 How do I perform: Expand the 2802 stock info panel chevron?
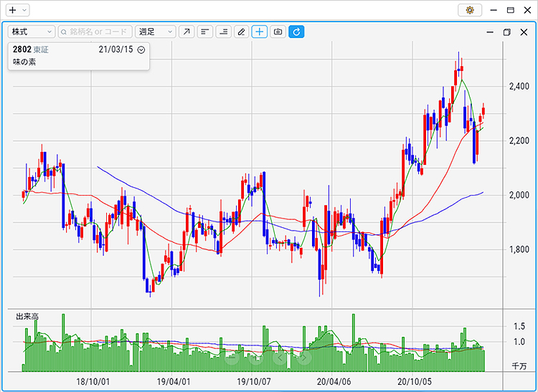(x=141, y=49)
